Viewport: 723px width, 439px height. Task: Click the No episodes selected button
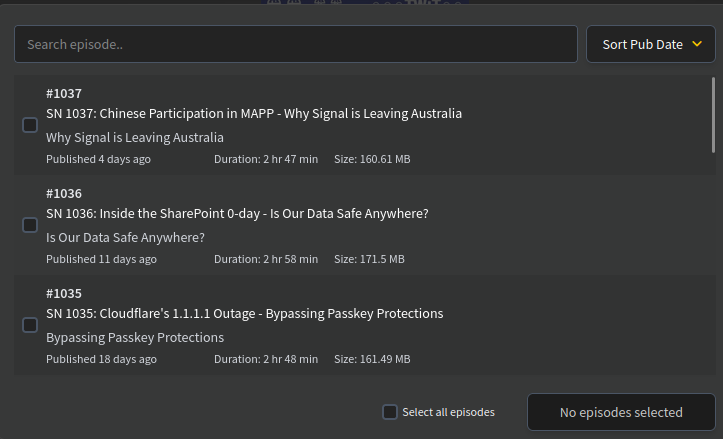pyautogui.click(x=621, y=412)
